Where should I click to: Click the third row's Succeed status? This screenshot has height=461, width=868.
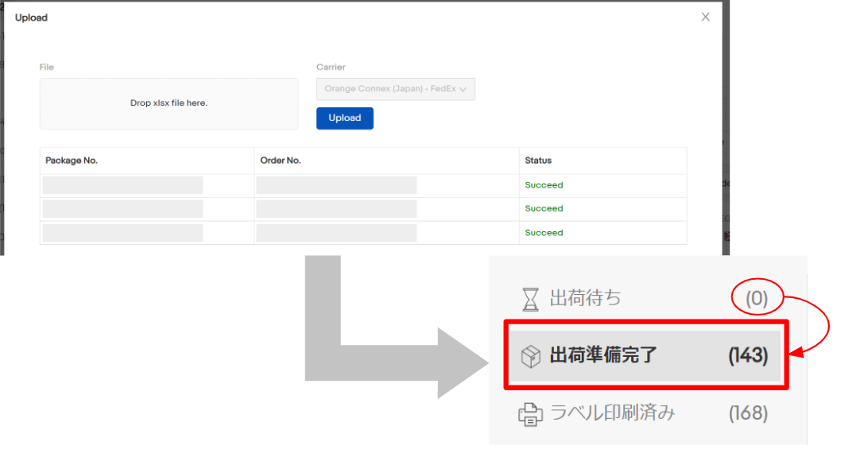pos(544,233)
